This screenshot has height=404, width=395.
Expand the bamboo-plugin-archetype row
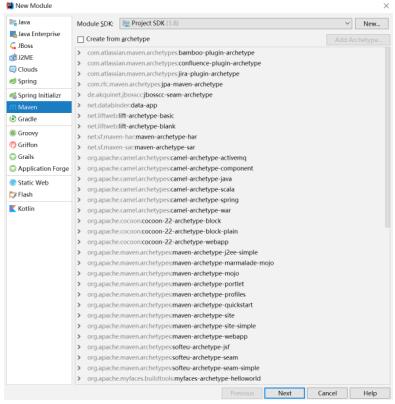point(79,53)
